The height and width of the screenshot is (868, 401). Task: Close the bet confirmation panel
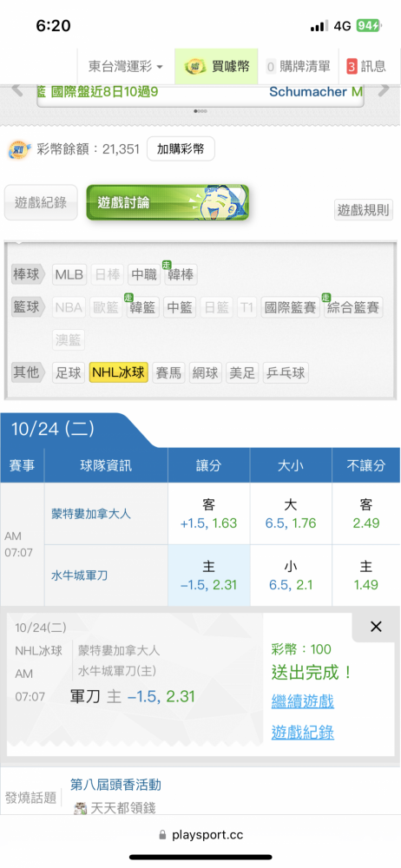click(376, 627)
